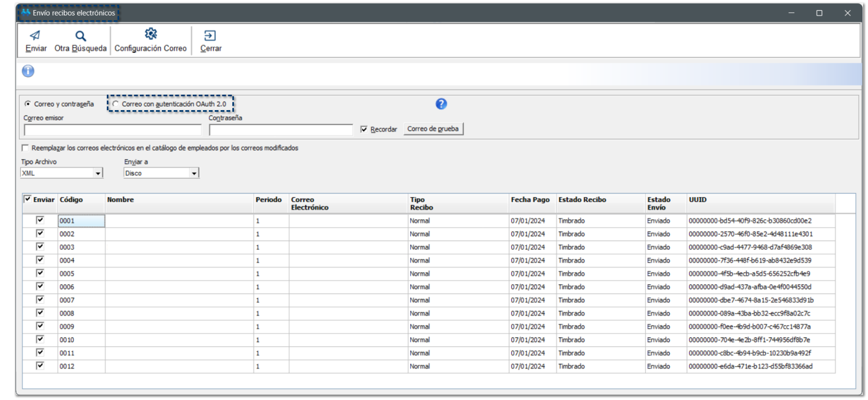Expand the Tipo Archivo XML dropdown

pos(98,173)
